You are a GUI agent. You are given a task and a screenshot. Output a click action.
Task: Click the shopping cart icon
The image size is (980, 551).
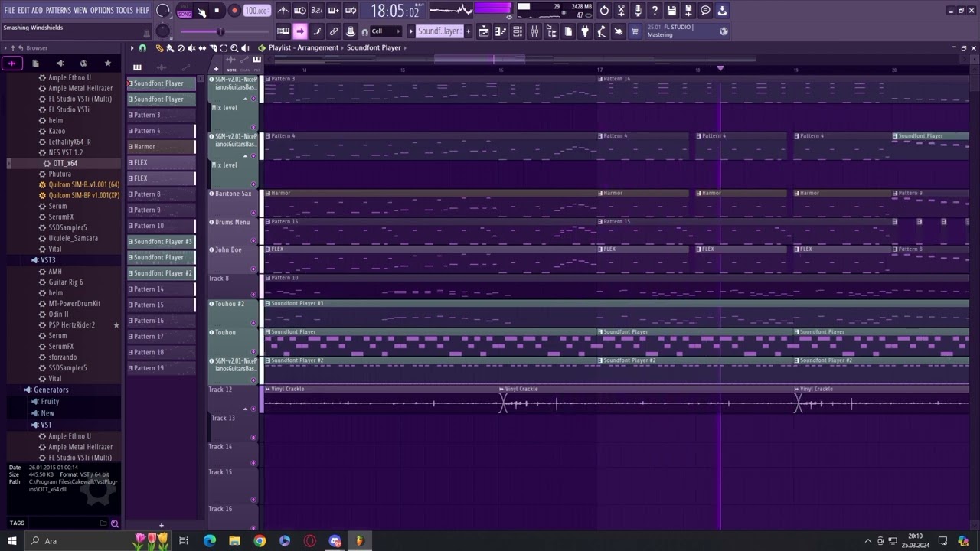pyautogui.click(x=635, y=31)
